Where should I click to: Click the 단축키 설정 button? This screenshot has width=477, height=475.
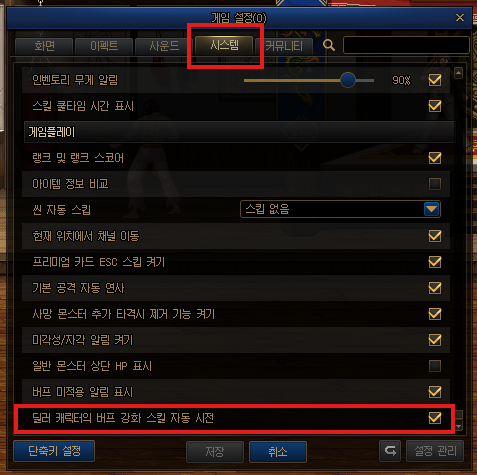54,451
